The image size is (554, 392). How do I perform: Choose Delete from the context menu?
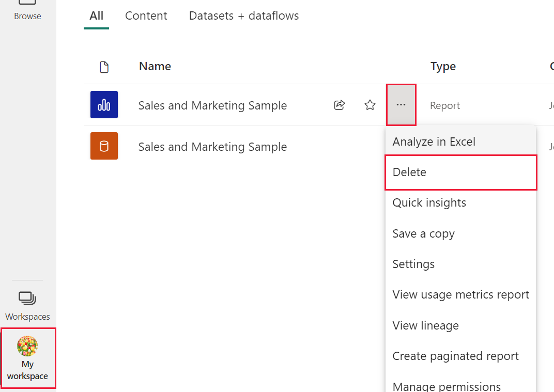click(460, 172)
